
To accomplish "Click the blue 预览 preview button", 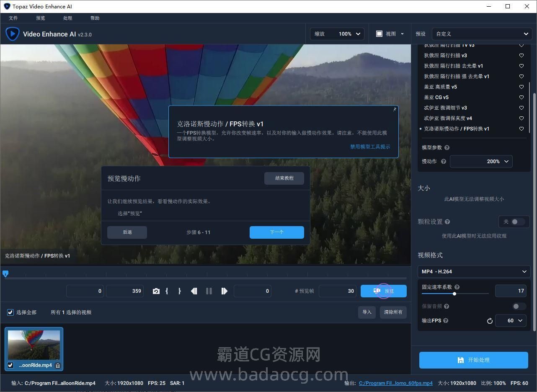I will pos(384,291).
